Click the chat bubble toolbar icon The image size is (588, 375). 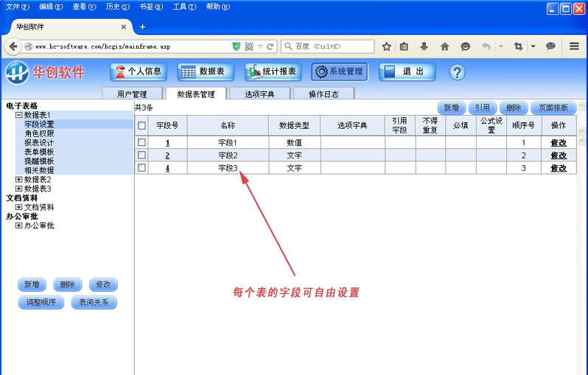[x=550, y=46]
